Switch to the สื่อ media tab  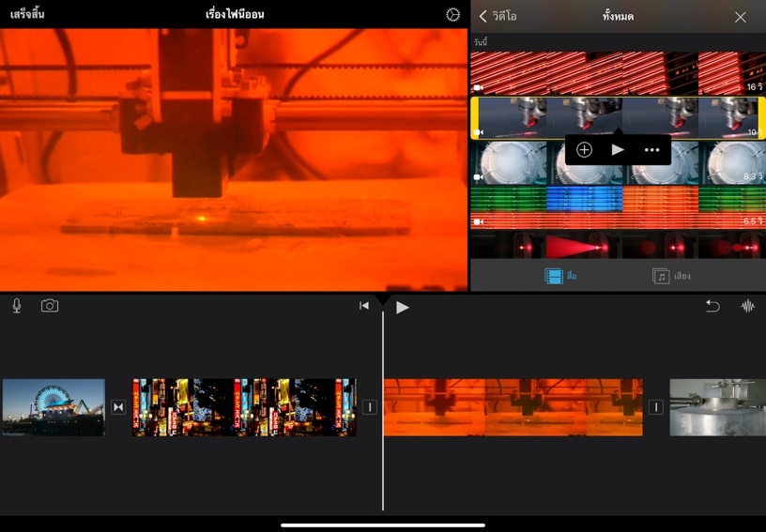(561, 276)
